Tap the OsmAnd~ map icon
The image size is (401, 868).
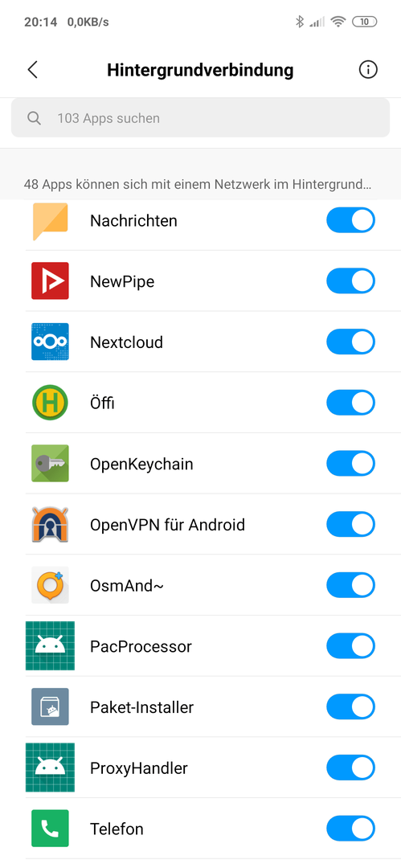point(50,585)
